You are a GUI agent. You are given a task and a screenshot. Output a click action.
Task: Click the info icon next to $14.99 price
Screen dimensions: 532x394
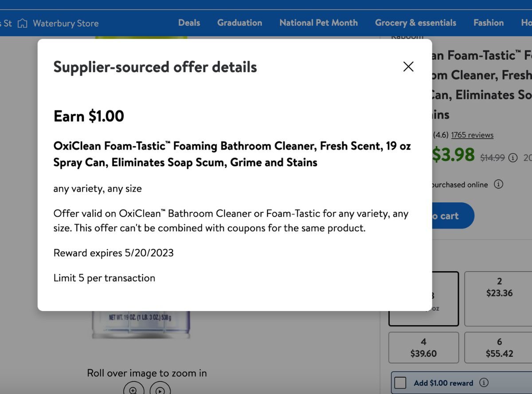pyautogui.click(x=513, y=158)
